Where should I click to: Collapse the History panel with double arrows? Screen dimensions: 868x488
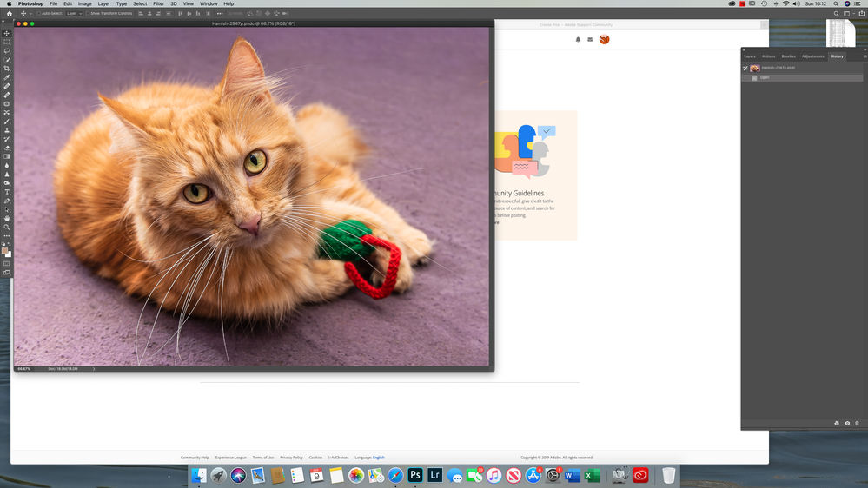coord(865,49)
